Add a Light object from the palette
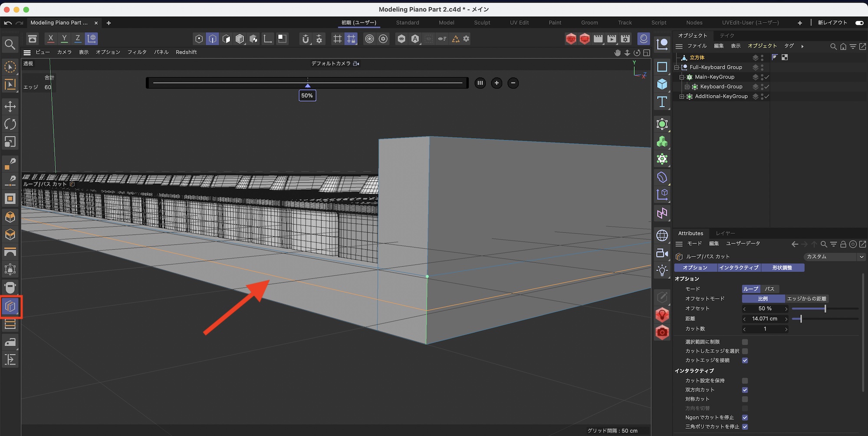Screen dimensions: 868x436 (662, 271)
